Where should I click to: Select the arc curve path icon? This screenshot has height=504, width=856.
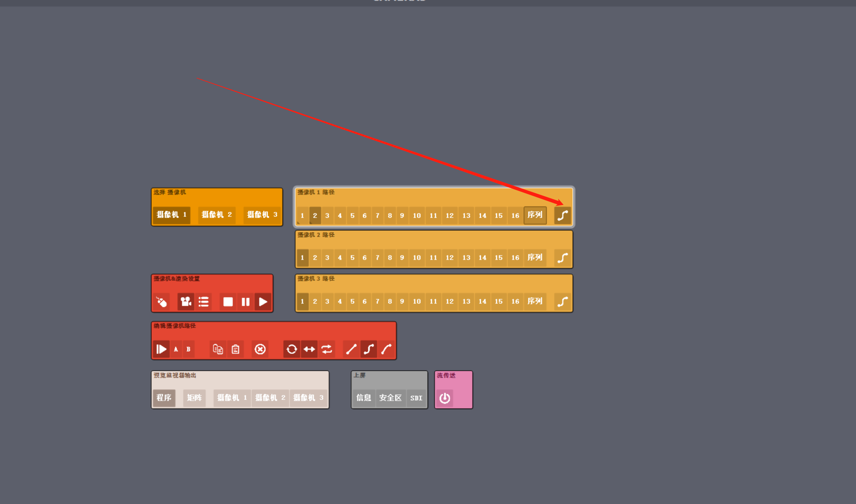(386, 349)
